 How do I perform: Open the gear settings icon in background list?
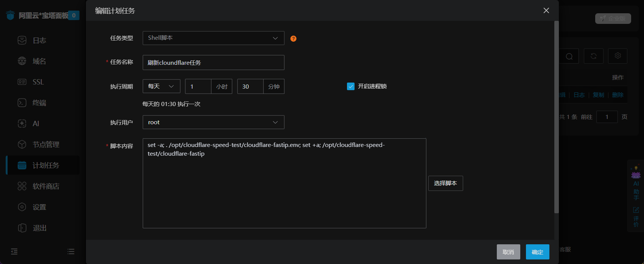[618, 56]
